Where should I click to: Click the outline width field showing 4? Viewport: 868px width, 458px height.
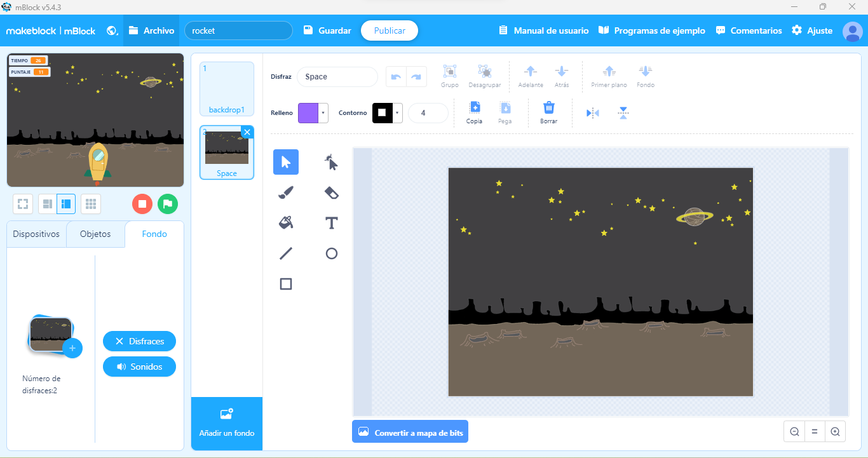coord(428,113)
